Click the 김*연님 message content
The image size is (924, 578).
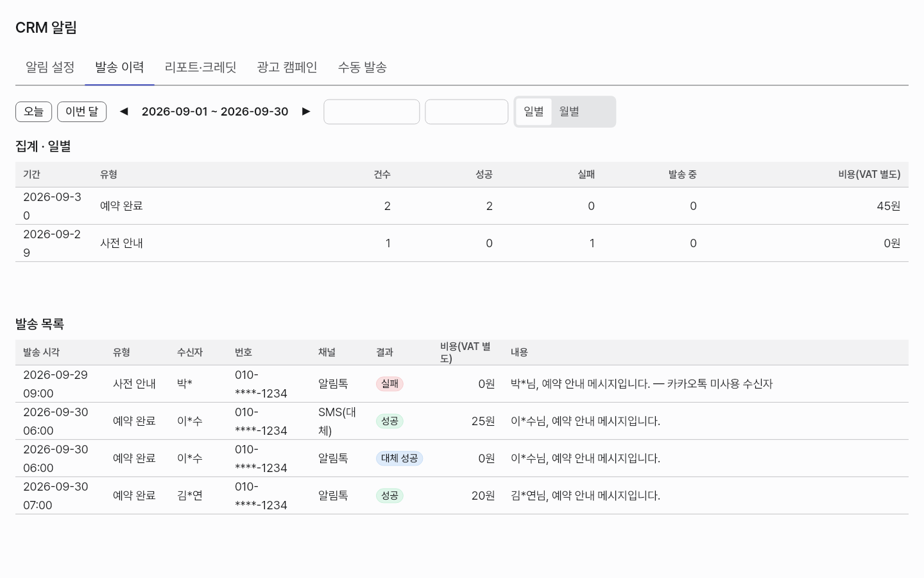tap(585, 496)
